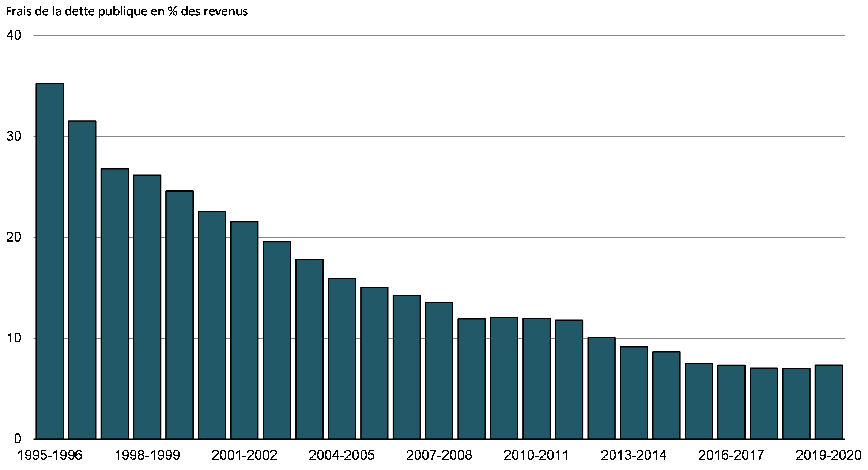Select the bar for 2004-2005

point(341,359)
